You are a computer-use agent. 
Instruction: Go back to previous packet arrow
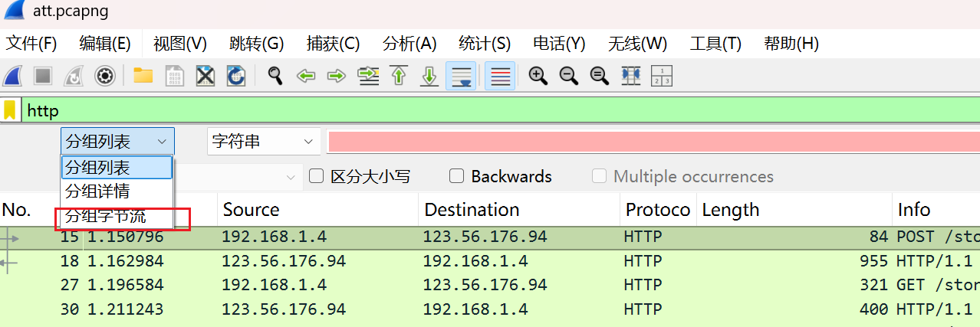[x=307, y=76]
